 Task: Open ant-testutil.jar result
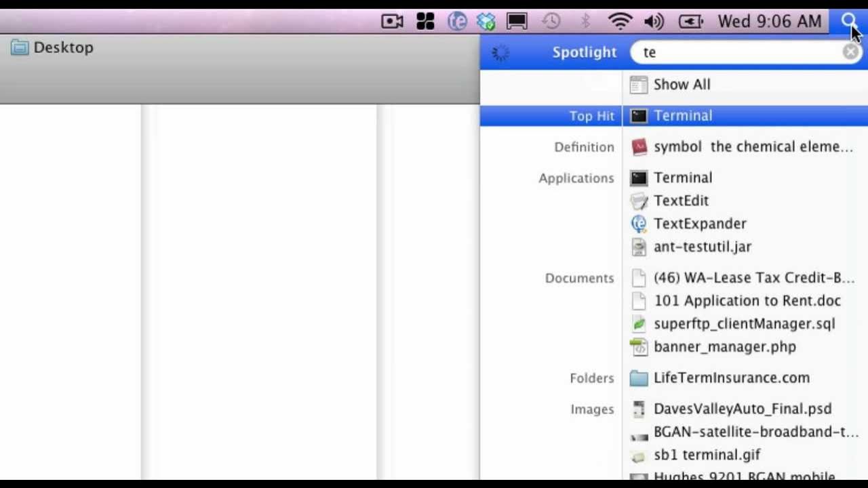tap(703, 247)
